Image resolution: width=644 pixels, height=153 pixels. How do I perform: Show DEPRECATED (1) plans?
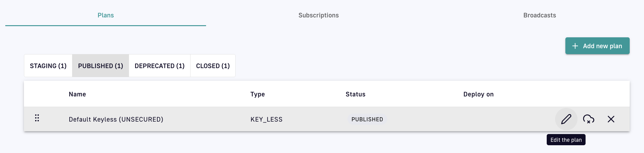[x=159, y=66]
